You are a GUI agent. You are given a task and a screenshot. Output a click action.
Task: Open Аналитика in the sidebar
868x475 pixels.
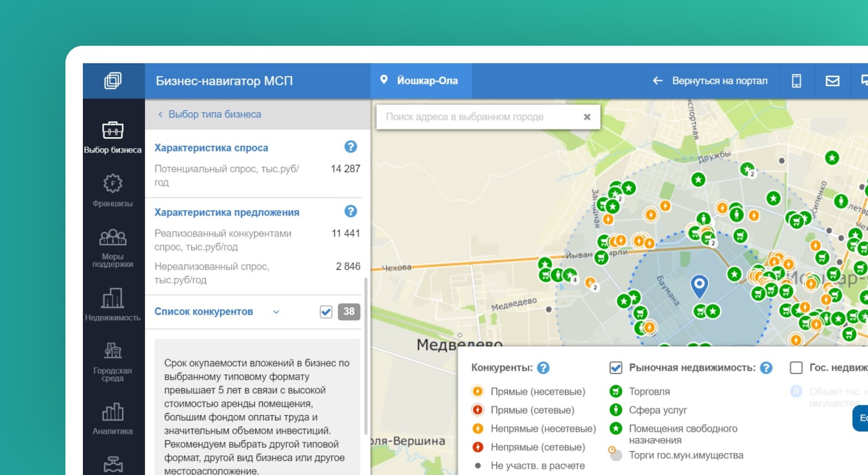click(x=113, y=418)
